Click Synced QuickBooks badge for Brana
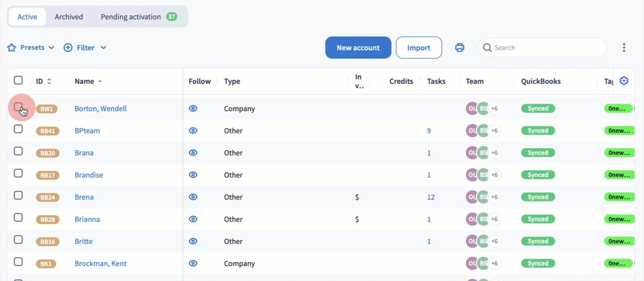 coord(538,153)
